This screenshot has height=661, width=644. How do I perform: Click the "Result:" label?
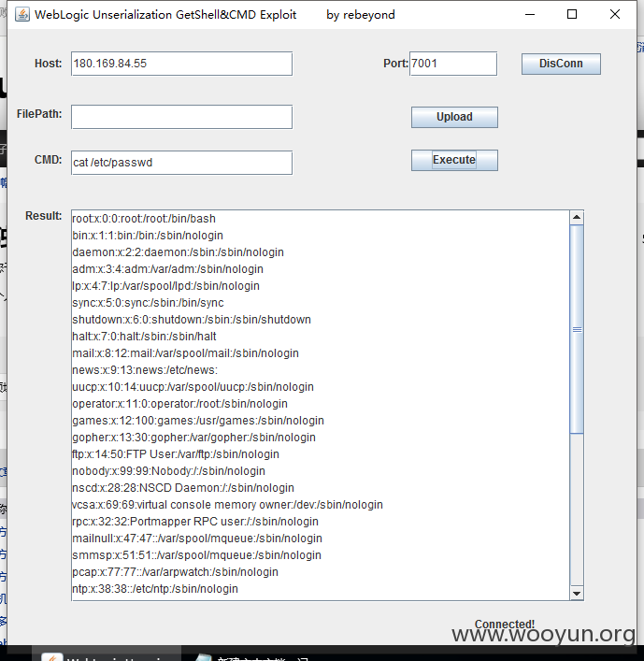click(43, 216)
